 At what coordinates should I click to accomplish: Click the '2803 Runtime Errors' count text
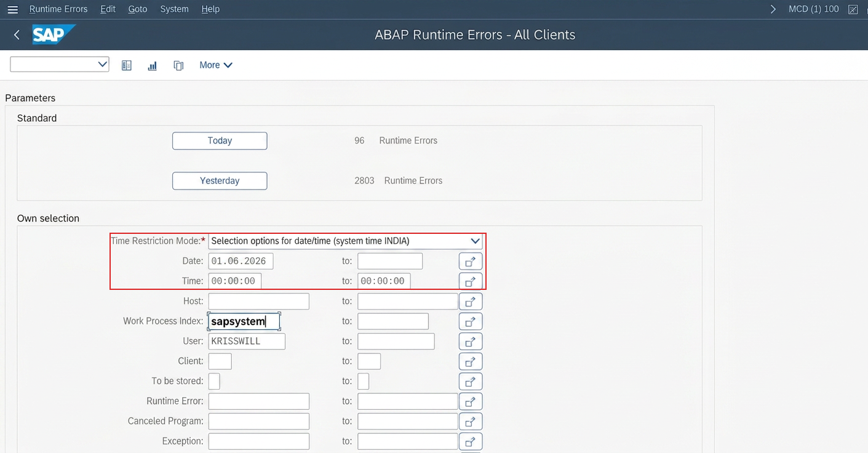pyautogui.click(x=398, y=181)
